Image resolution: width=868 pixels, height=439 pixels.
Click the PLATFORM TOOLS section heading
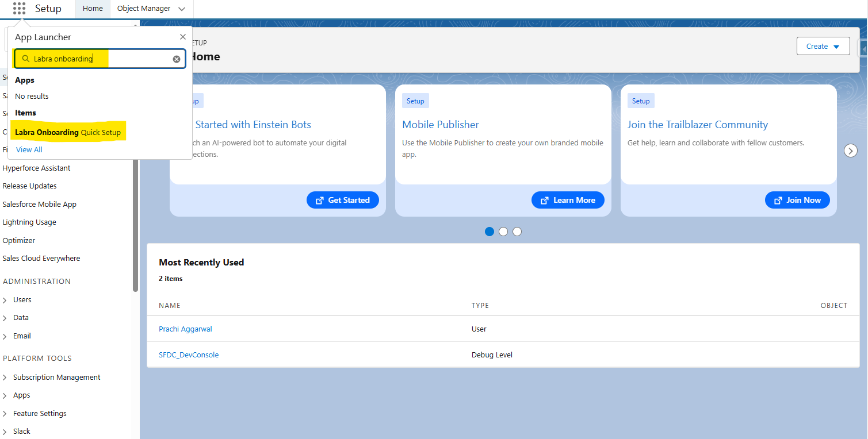[x=37, y=359]
